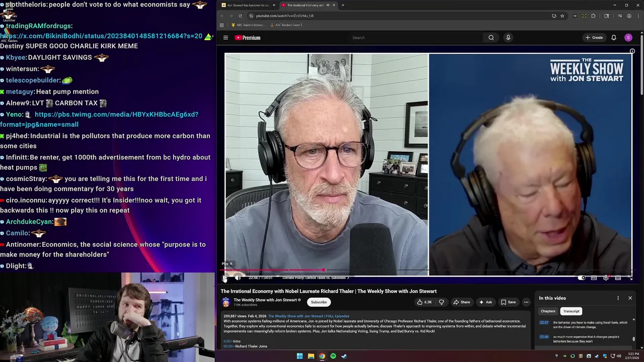Toggle closed captions on the player
Viewport: 644px width, 362px height.
[594, 278]
